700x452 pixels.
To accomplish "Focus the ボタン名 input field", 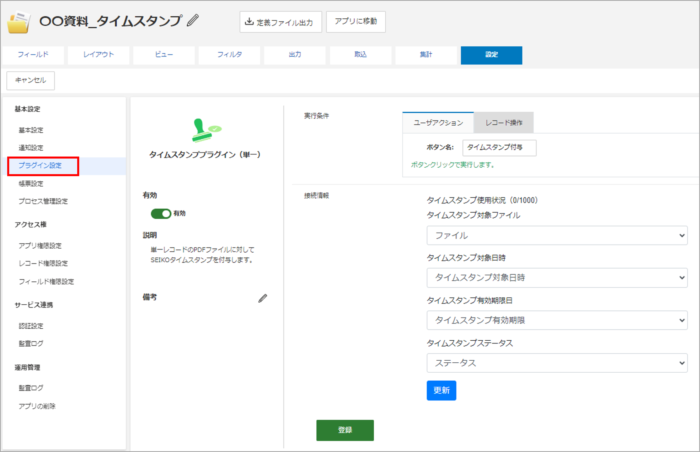I will coord(500,147).
